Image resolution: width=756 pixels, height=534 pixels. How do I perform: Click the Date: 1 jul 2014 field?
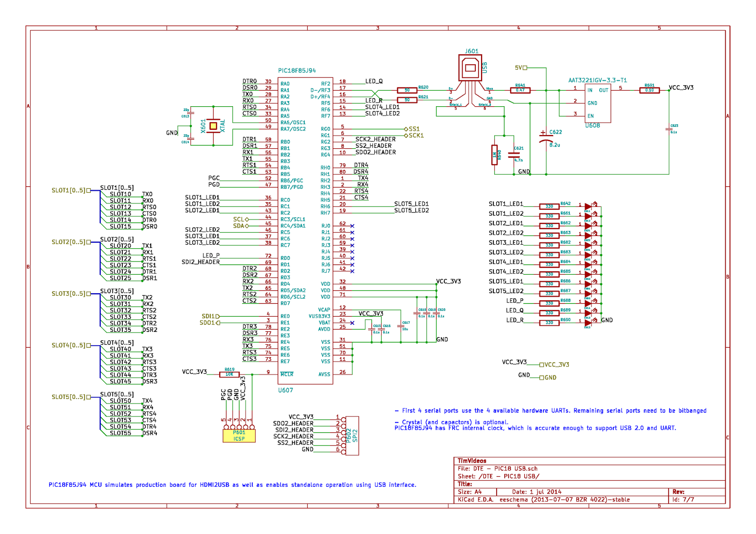(537, 492)
